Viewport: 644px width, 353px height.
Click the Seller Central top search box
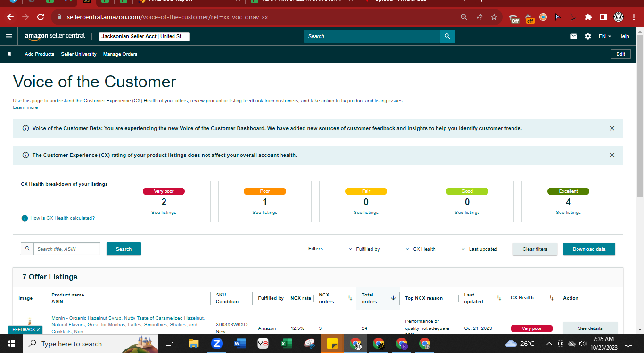(x=372, y=36)
